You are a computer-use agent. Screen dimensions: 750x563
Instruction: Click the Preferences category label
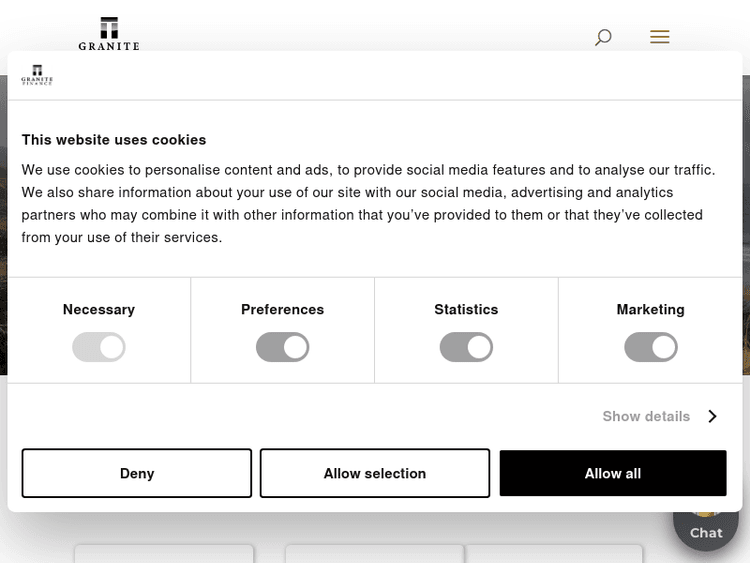(x=283, y=310)
